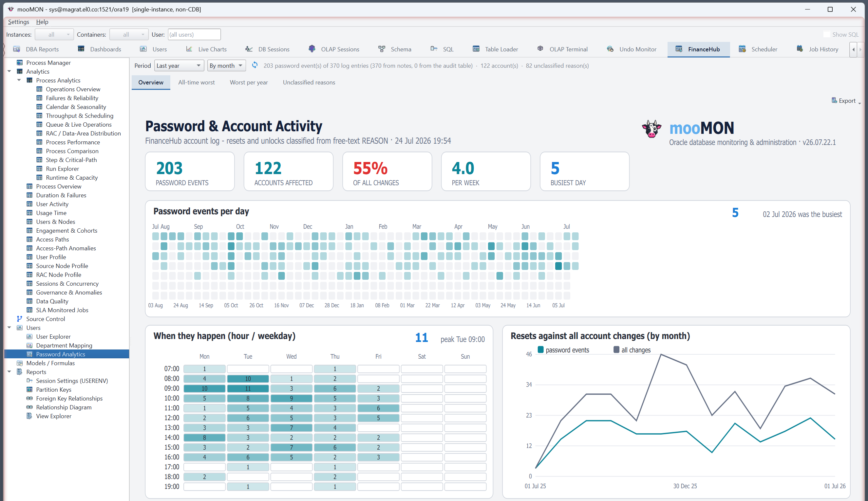Click the Partition Keys icon

point(29,389)
